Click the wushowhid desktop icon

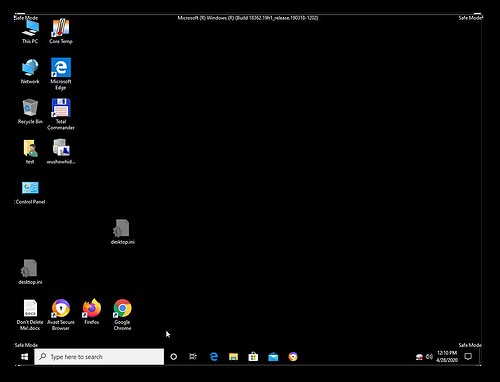click(61, 151)
